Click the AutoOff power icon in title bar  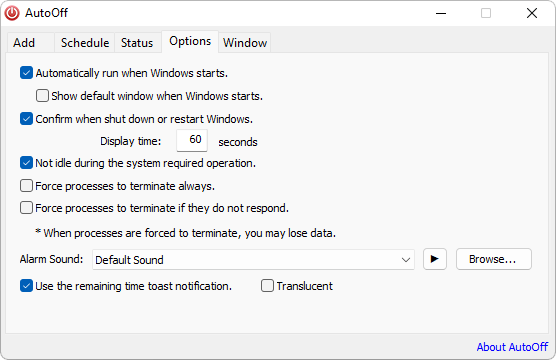12,13
